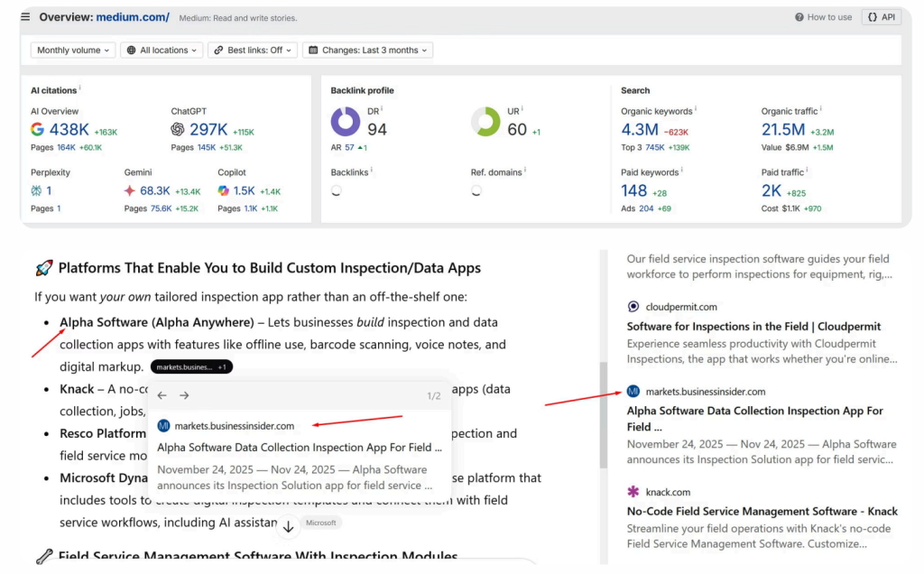Click the next source arrow in popup
Viewport: 924px width, 574px height.
(184, 395)
